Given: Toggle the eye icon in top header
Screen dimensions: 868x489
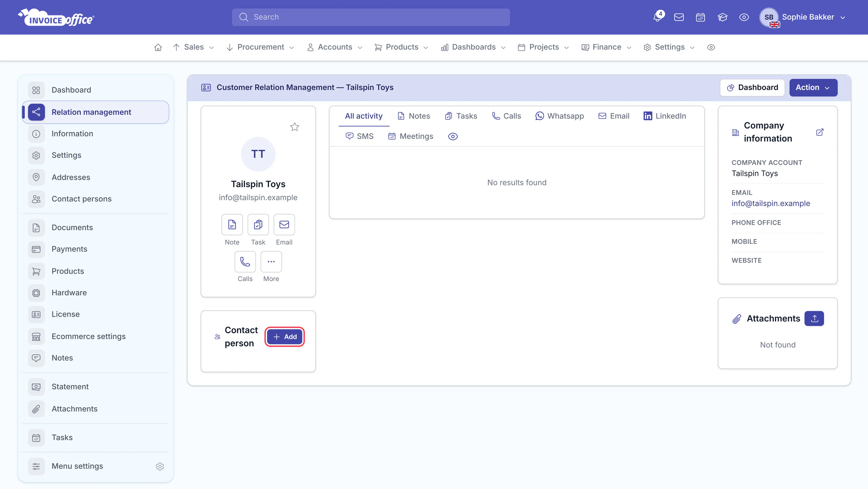Looking at the screenshot, I should [x=744, y=17].
